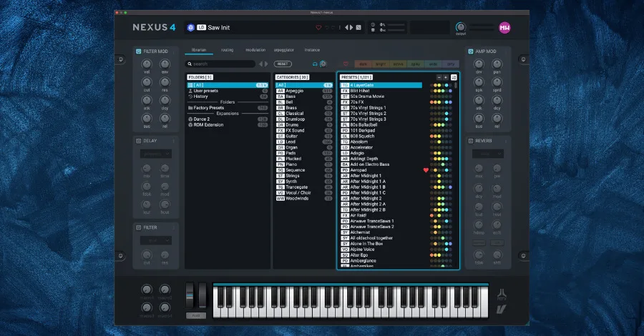Open the Dance 2 expansion
Screen dimensions: 644x336
point(228,119)
